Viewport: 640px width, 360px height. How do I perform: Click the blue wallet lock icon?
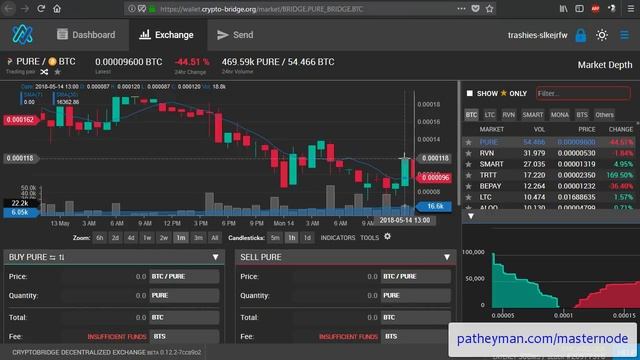[x=580, y=35]
